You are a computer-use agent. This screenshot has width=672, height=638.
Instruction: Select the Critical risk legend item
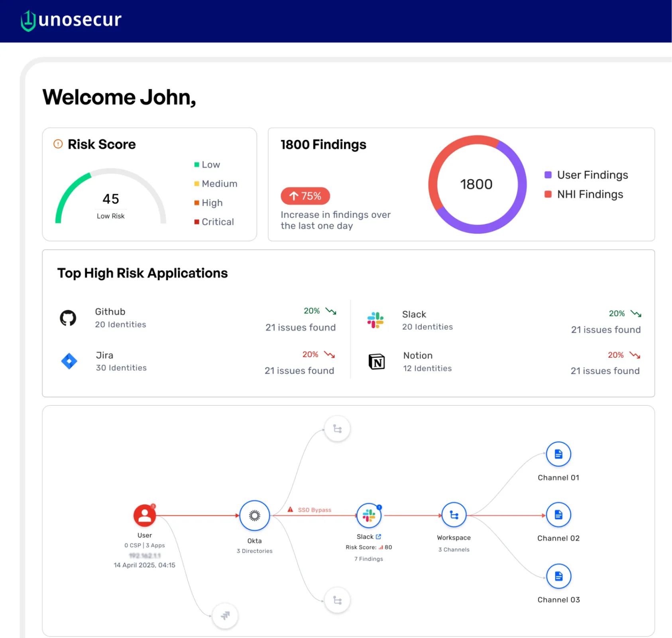click(214, 222)
